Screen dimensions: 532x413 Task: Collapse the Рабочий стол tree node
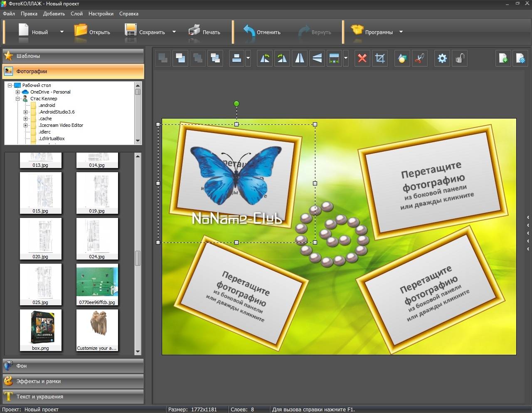click(10, 85)
